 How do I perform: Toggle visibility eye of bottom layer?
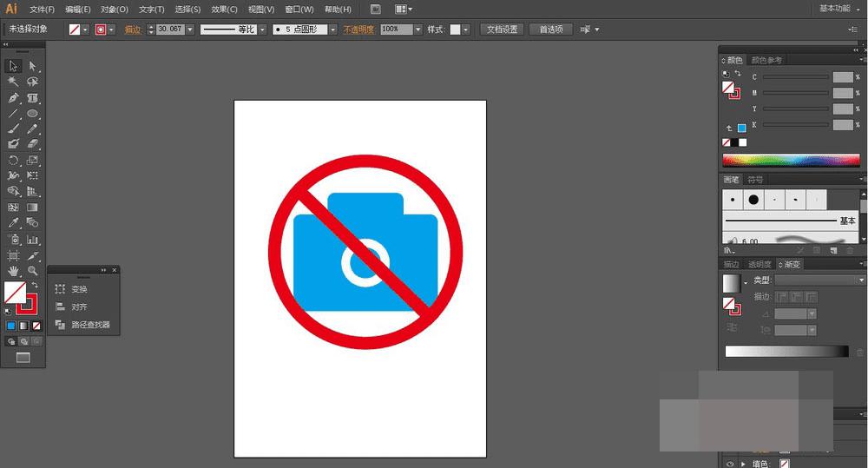[x=728, y=464]
